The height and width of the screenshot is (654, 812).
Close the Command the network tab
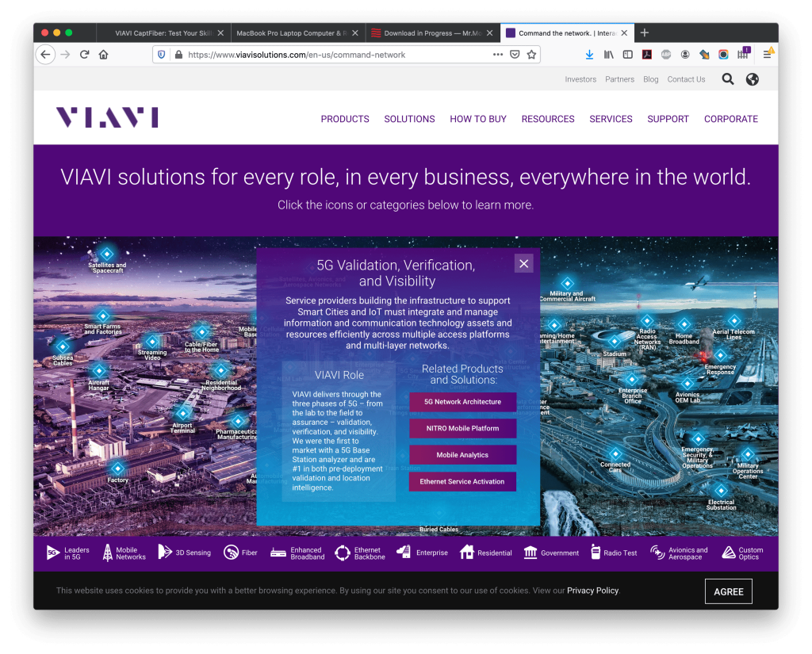coord(624,33)
